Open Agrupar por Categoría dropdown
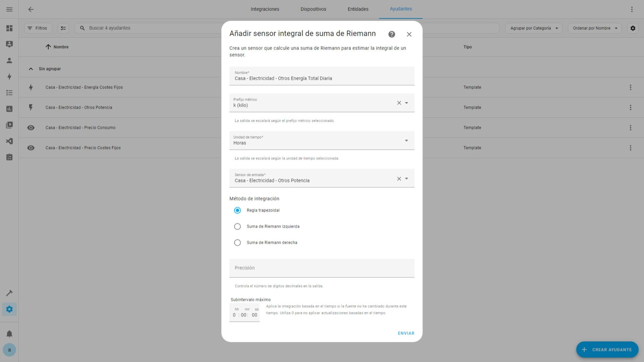The height and width of the screenshot is (362, 644). point(533,28)
